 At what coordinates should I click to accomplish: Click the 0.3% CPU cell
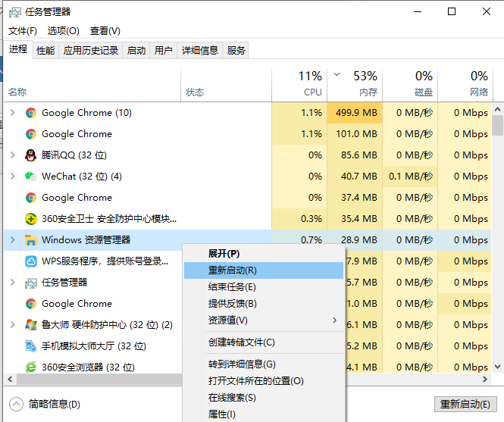coord(299,219)
